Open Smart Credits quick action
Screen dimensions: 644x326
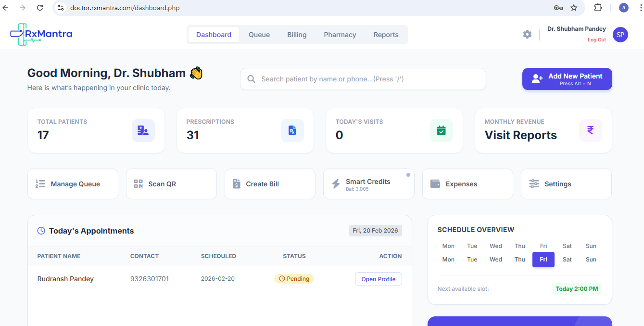(x=368, y=184)
